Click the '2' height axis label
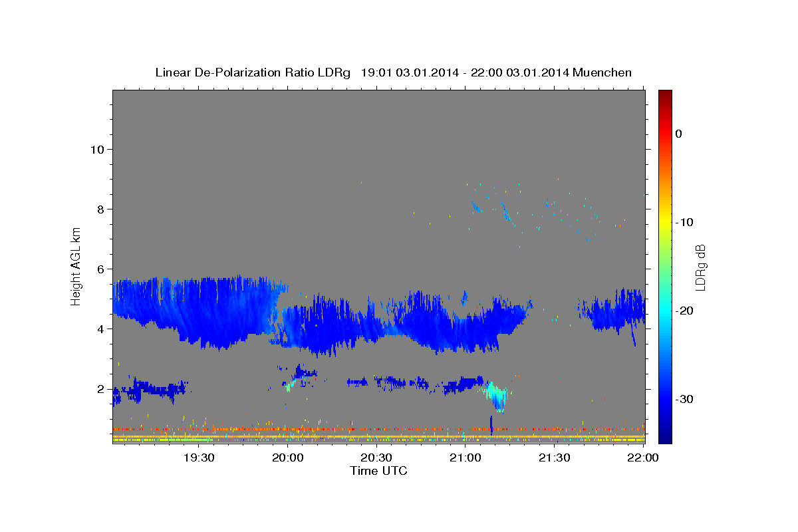This screenshot has width=798, height=532. 100,388
